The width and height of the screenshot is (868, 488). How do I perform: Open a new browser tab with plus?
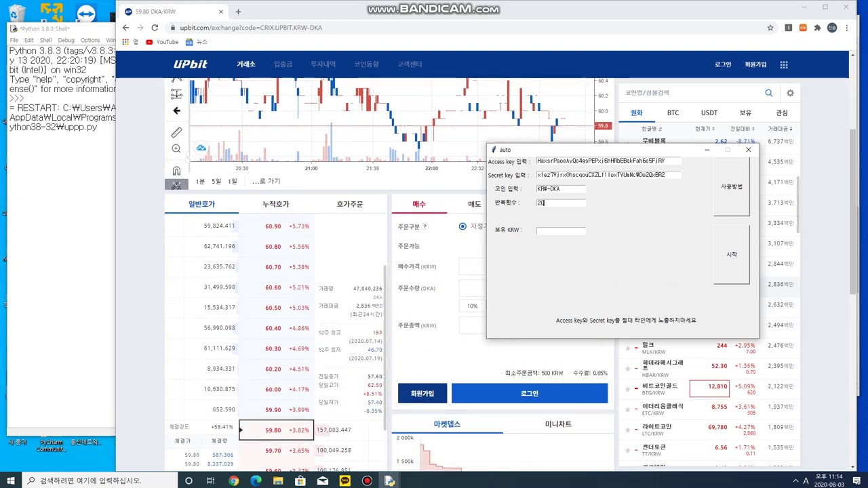238,12
